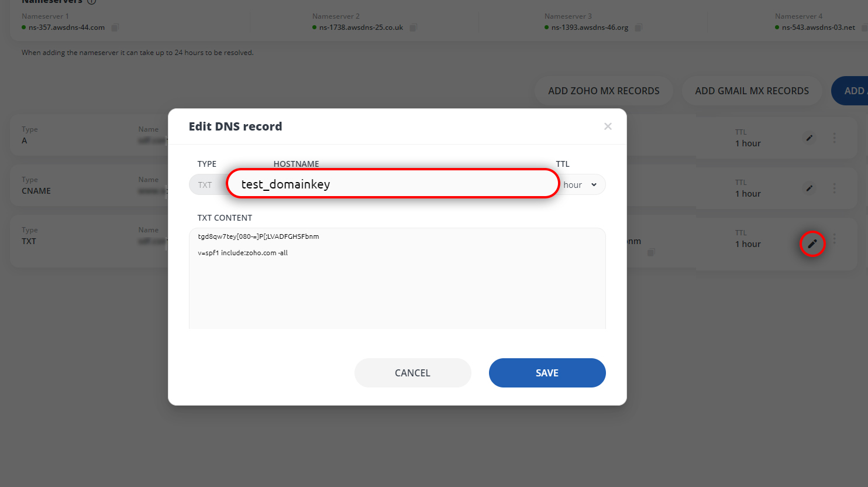
Task: Expand the TTL hour dropdown
Action: pos(580,185)
